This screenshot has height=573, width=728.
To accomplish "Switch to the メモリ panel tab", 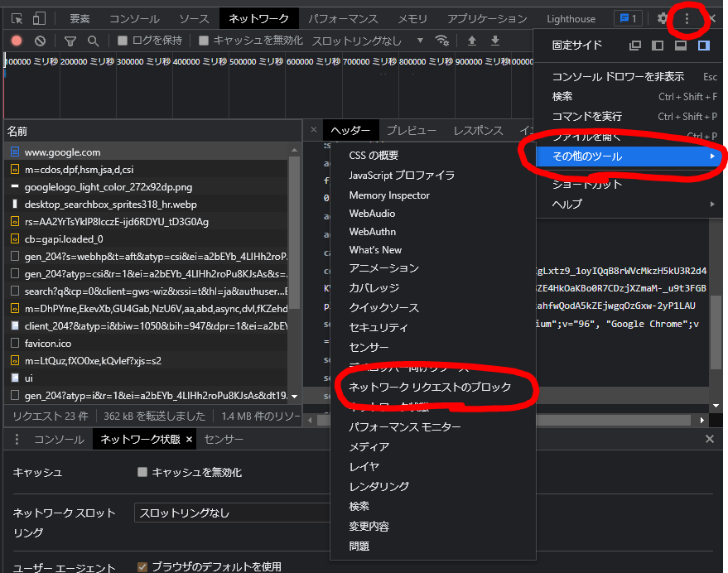I will pyautogui.click(x=412, y=18).
